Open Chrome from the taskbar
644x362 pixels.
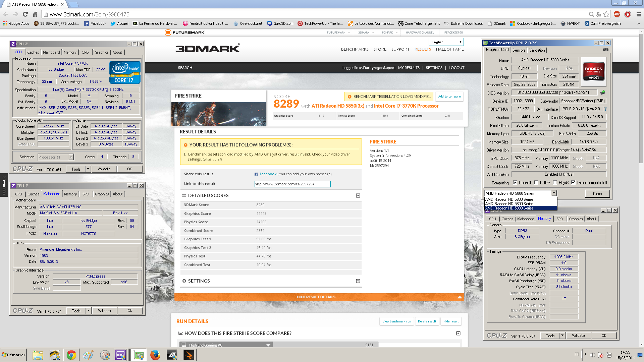71,355
